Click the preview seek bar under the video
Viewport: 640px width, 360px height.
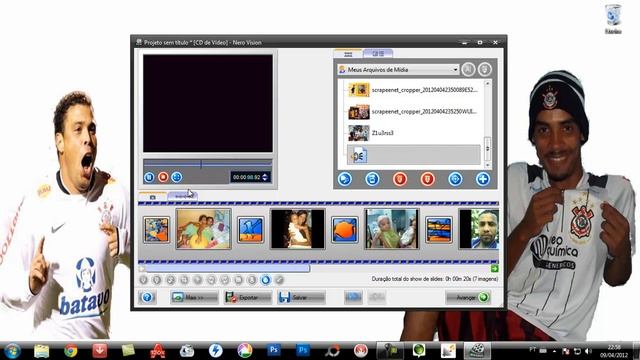(x=207, y=164)
